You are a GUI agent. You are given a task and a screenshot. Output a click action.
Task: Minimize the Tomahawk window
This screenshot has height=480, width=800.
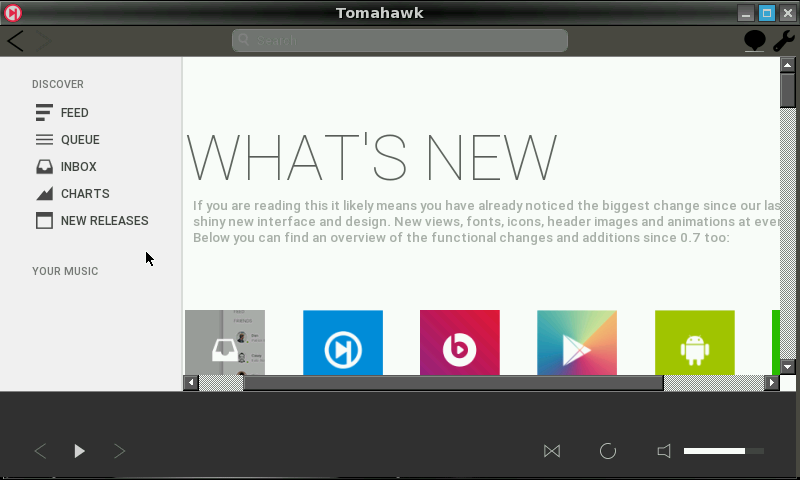coord(746,13)
